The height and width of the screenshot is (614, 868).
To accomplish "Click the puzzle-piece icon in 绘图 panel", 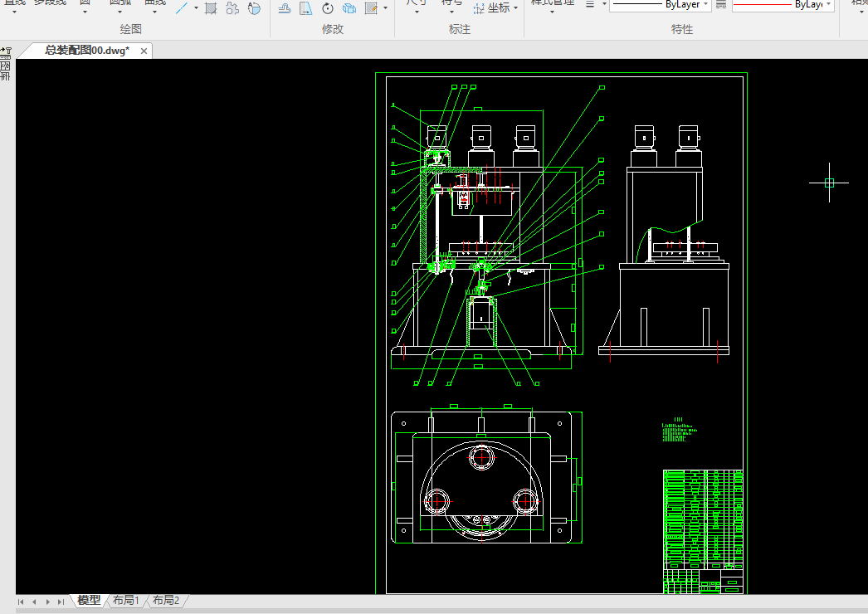I will tap(232, 8).
